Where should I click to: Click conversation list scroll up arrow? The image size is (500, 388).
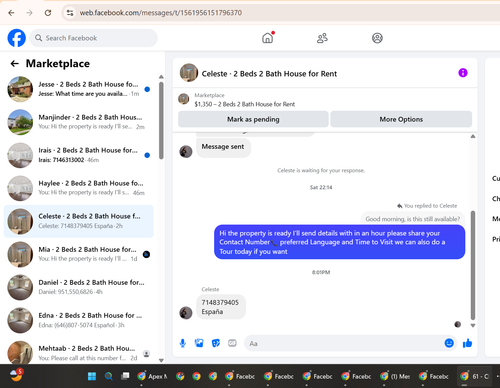(161, 77)
